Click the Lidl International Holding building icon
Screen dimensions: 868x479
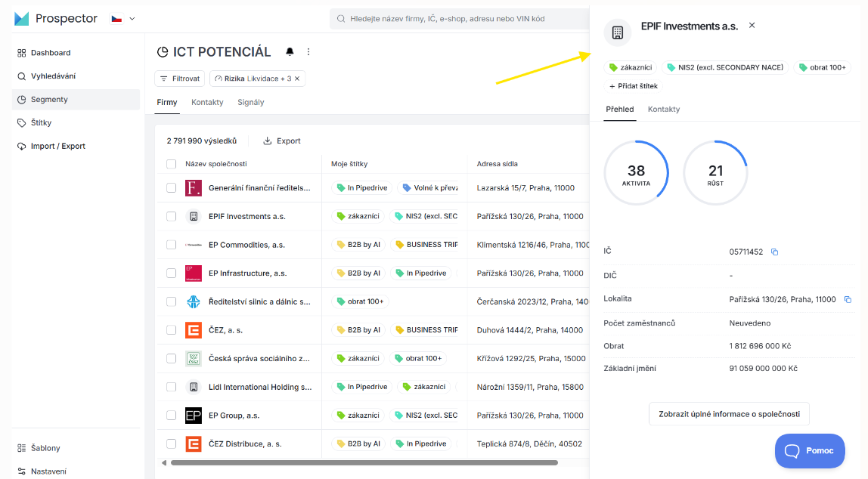pos(194,387)
